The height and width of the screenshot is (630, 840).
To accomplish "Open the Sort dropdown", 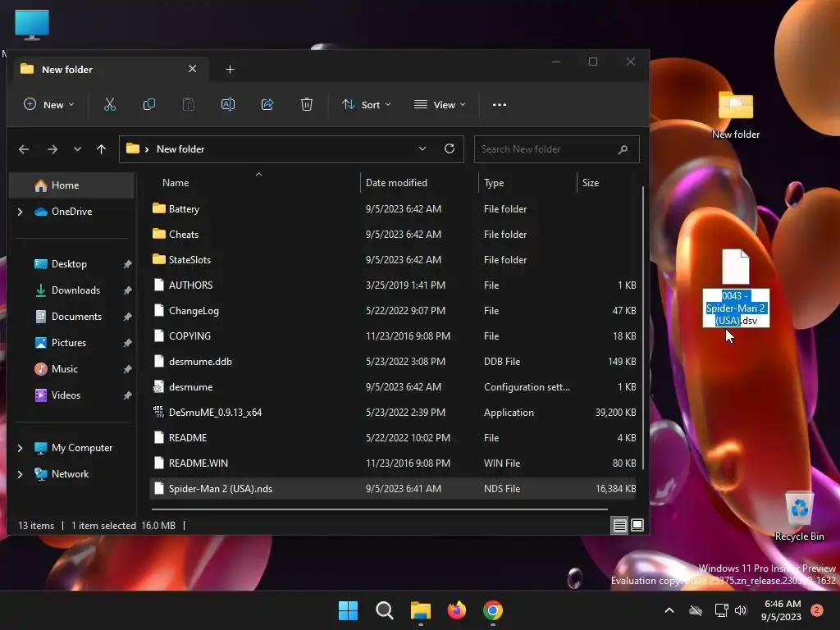I will pyautogui.click(x=367, y=104).
